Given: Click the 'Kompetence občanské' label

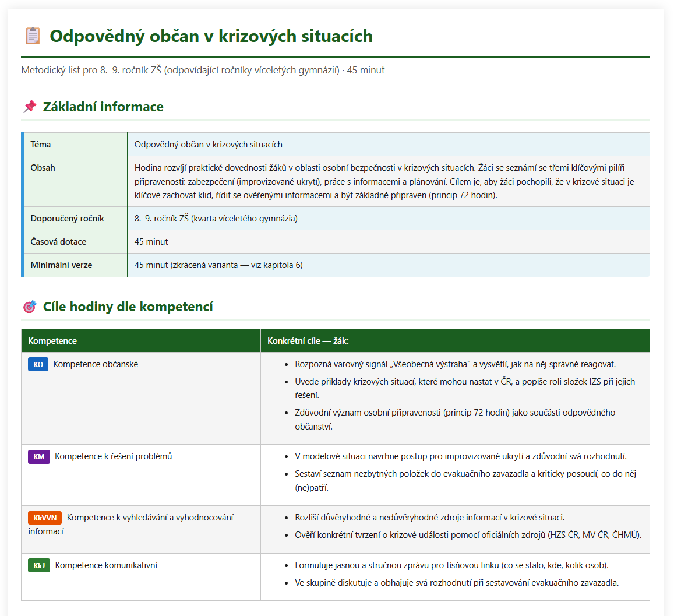Looking at the screenshot, I should pyautogui.click(x=96, y=364).
